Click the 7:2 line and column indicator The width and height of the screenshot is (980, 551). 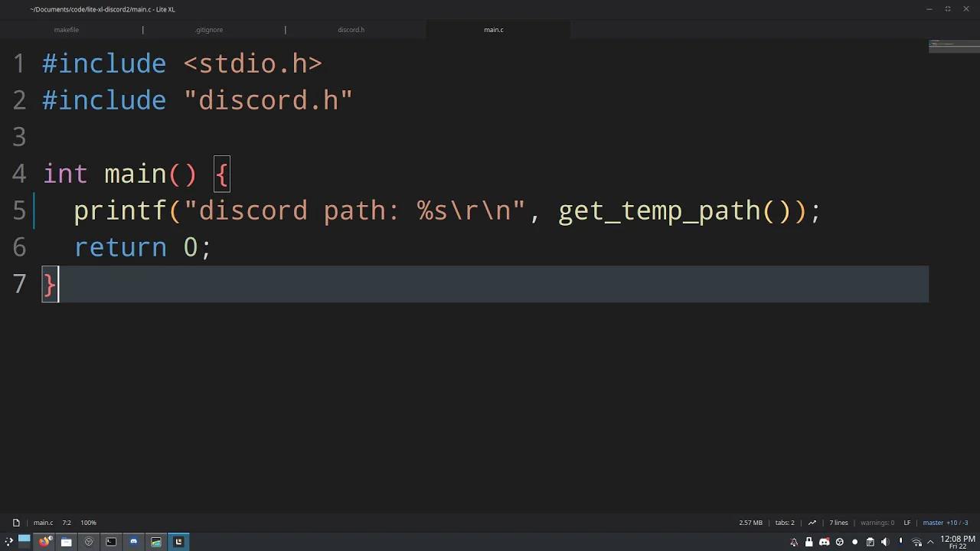67,523
